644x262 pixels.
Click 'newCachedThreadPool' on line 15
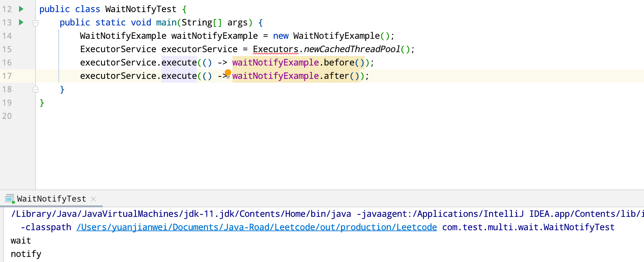click(352, 49)
